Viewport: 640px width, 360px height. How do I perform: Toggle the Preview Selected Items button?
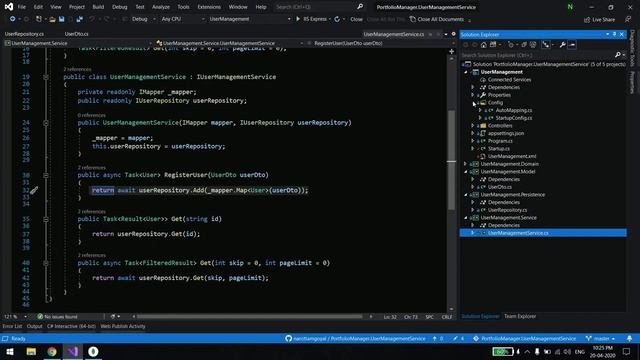coord(572,45)
